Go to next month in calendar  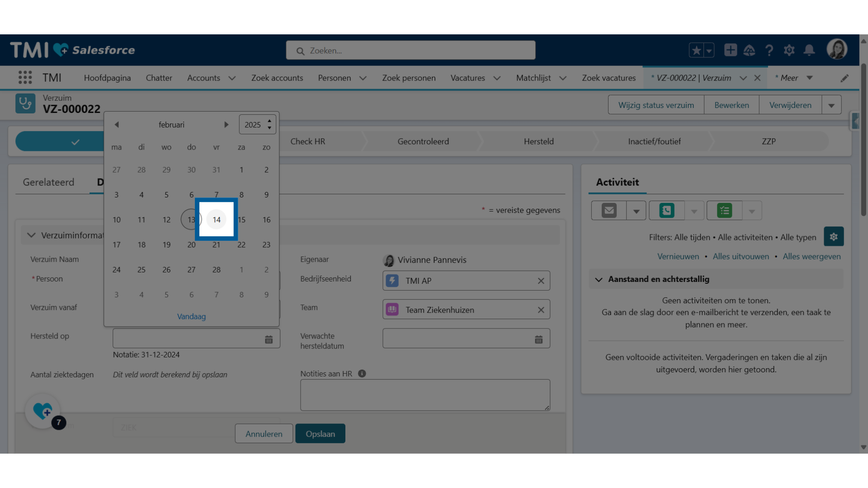point(226,125)
